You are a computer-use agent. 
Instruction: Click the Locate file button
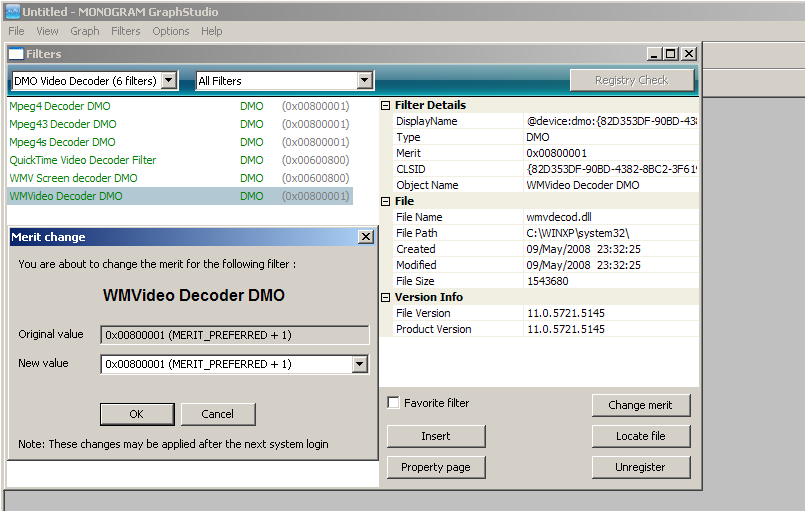641,436
